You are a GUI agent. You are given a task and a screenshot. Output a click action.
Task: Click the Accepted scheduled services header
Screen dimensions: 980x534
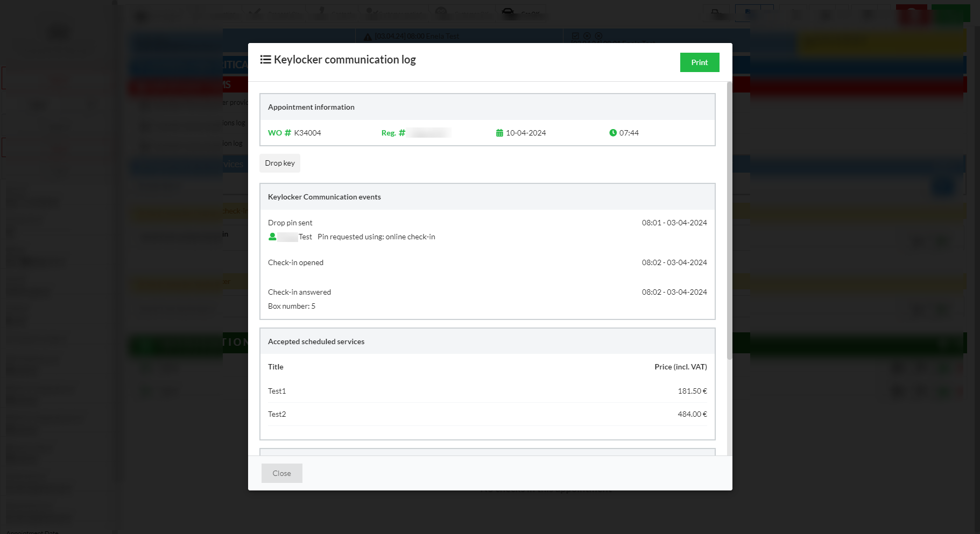316,341
